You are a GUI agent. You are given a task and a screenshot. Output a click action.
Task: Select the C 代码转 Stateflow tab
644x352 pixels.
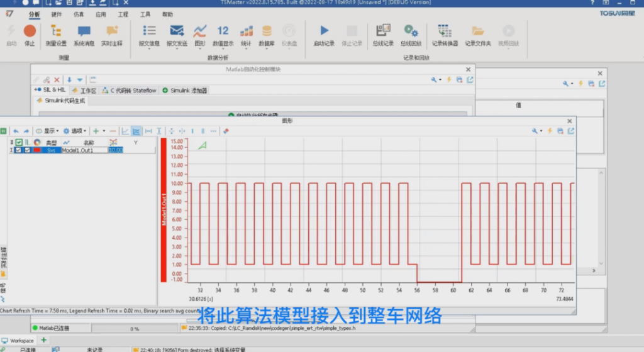click(x=130, y=91)
